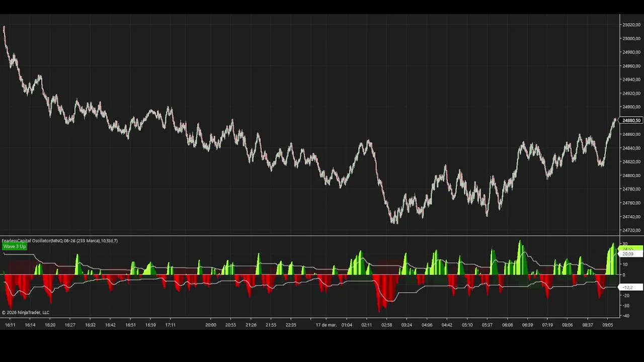644x362 pixels.
Task: Click the 24900,00 price axis label
Action: click(631, 107)
